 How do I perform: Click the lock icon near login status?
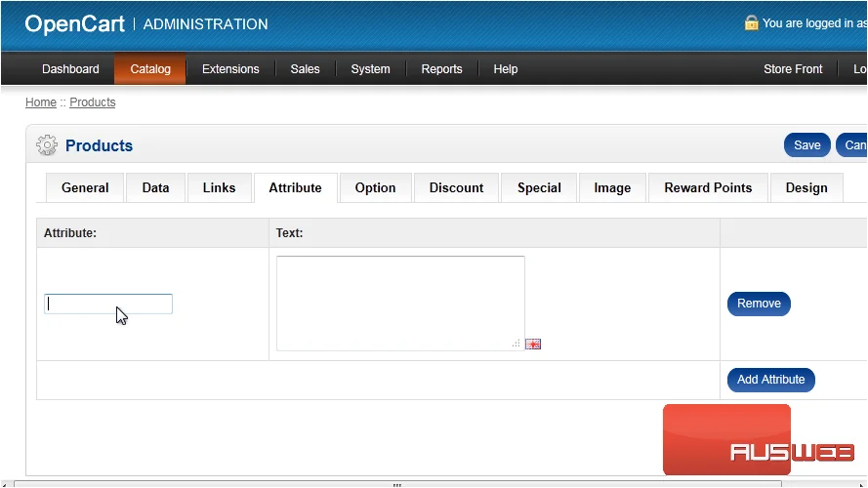[751, 22]
